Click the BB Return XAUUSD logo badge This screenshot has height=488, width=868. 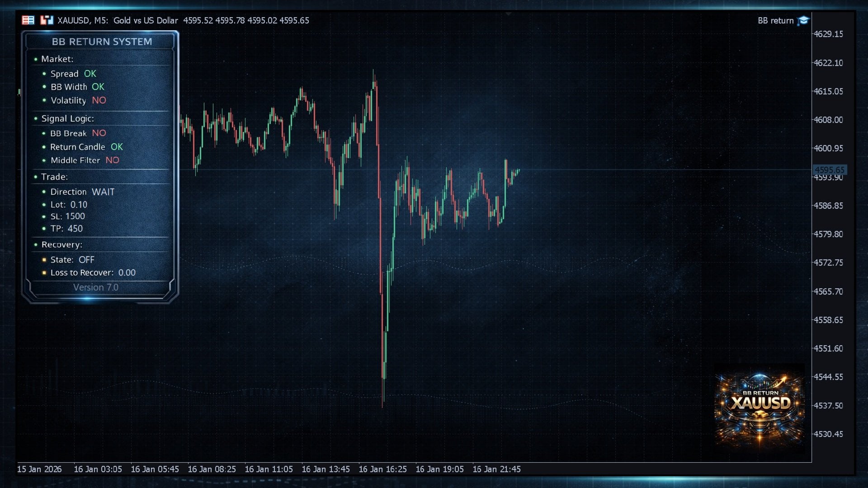pos(759,401)
